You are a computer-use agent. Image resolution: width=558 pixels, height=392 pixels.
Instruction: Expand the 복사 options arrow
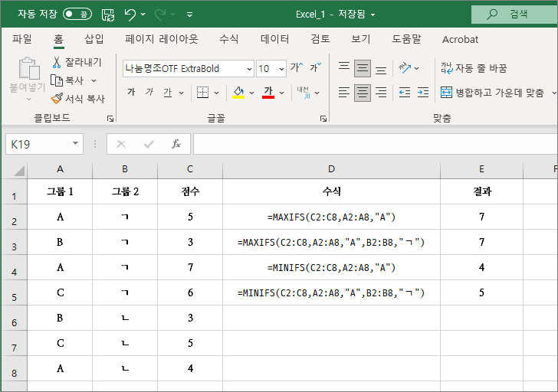pyautogui.click(x=94, y=80)
